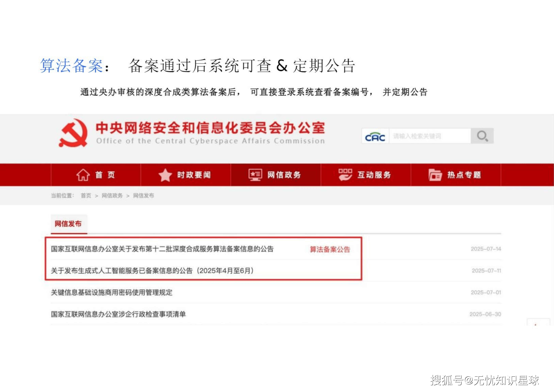
Task: Click the house icon for 首页
Action: tap(83, 175)
